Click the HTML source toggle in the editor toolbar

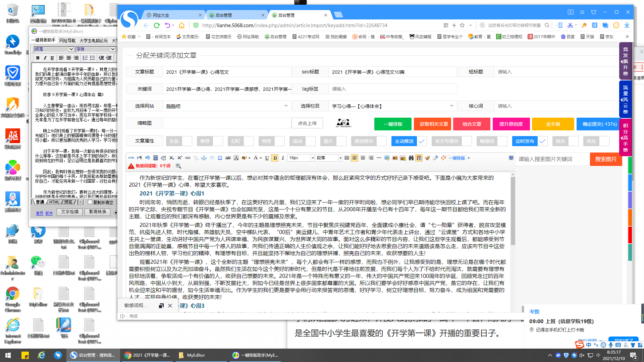point(131,158)
